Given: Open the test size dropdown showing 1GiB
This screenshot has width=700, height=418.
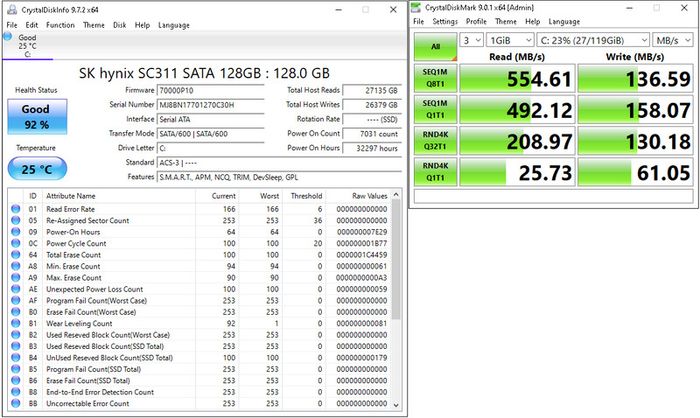Looking at the screenshot, I should [510, 40].
